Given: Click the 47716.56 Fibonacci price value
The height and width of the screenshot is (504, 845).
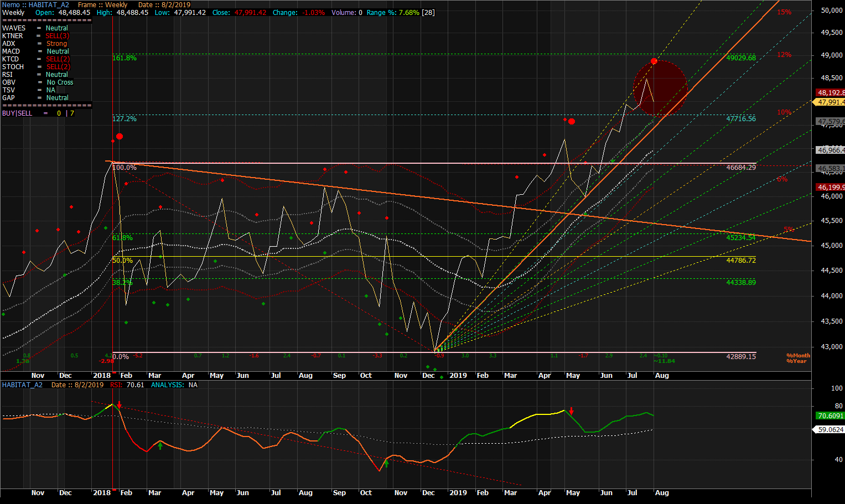Looking at the screenshot, I should tap(741, 118).
